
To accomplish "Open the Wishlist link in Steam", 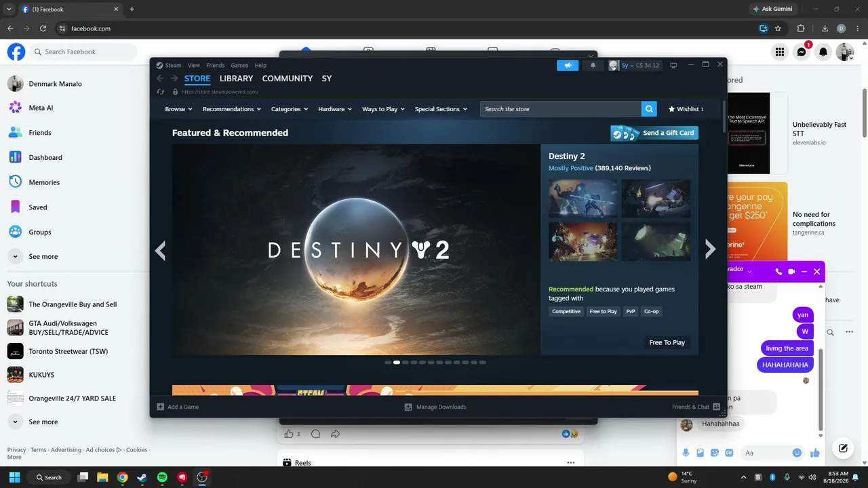I will (686, 109).
